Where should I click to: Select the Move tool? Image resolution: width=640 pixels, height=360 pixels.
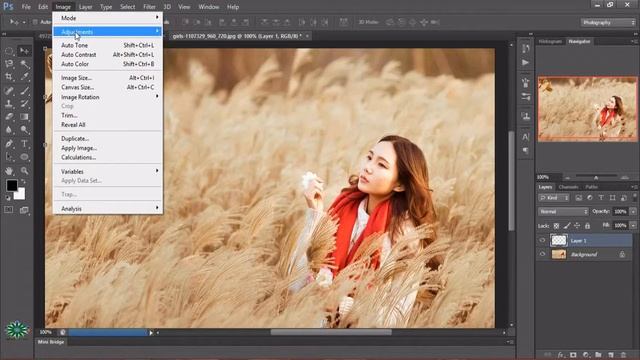pos(24,51)
